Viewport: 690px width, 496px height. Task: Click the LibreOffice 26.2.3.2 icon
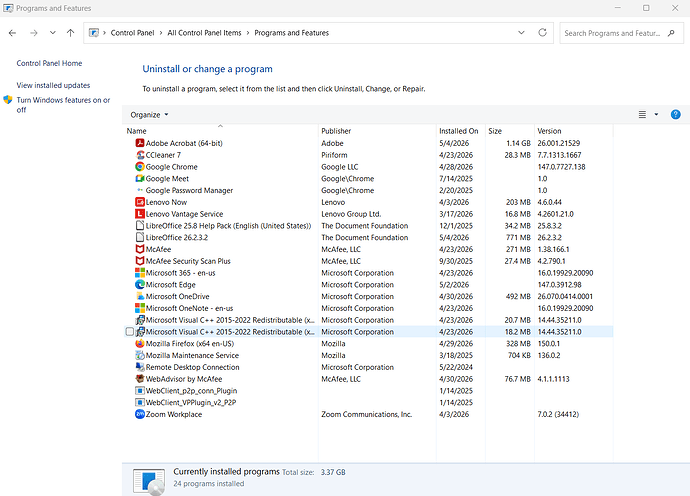[x=140, y=237]
